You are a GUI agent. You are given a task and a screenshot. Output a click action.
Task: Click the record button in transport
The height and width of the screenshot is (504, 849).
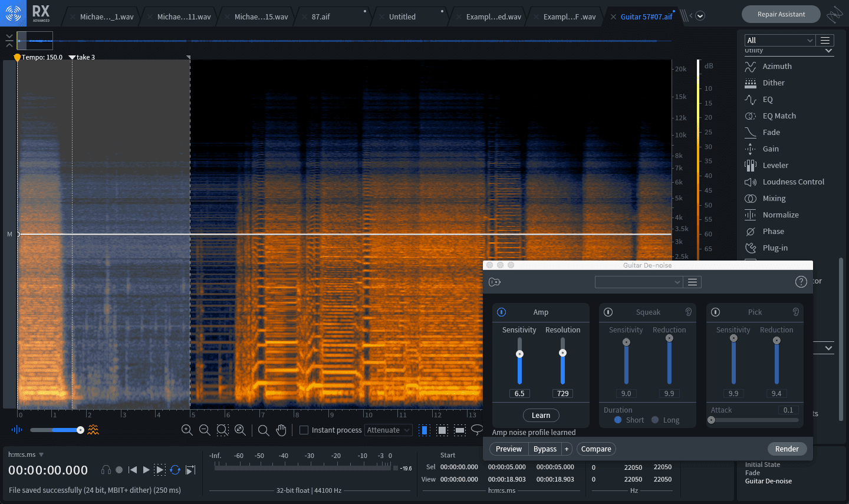[x=119, y=470]
